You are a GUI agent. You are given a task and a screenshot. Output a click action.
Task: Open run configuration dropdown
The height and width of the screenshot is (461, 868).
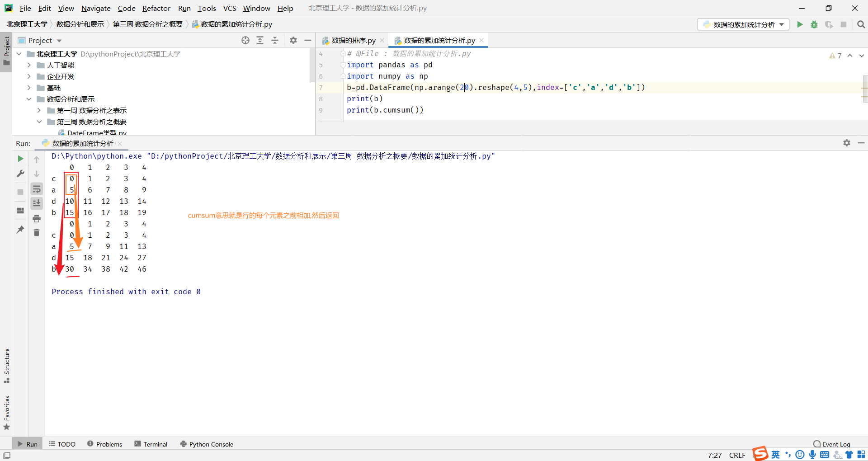pyautogui.click(x=743, y=24)
